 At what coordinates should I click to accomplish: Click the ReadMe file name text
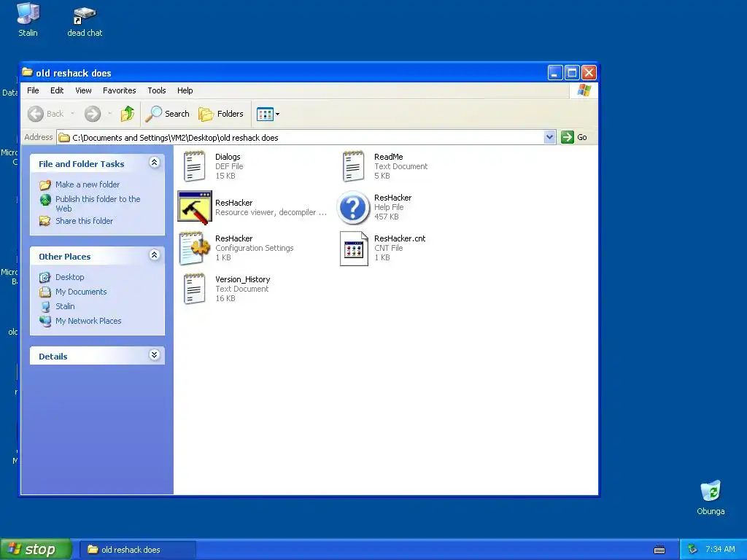coord(388,157)
